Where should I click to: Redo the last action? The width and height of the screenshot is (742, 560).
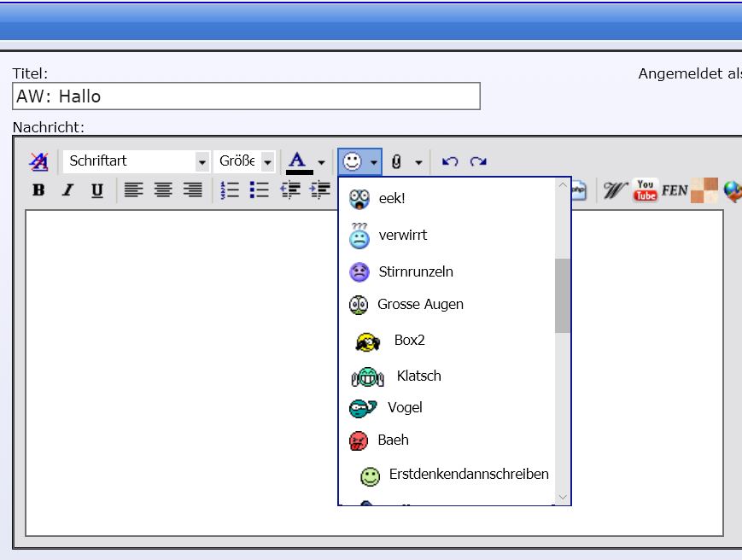(478, 161)
